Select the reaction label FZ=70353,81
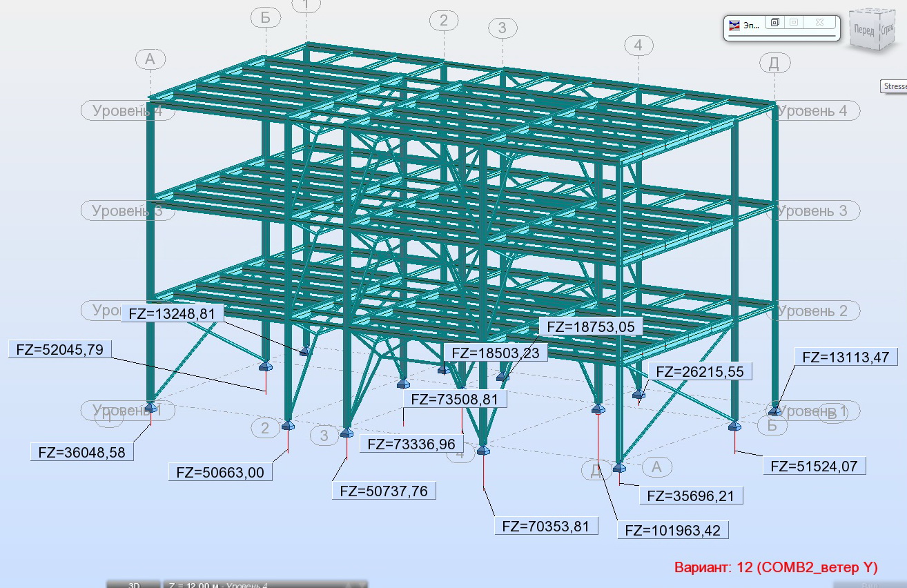 coord(546,526)
